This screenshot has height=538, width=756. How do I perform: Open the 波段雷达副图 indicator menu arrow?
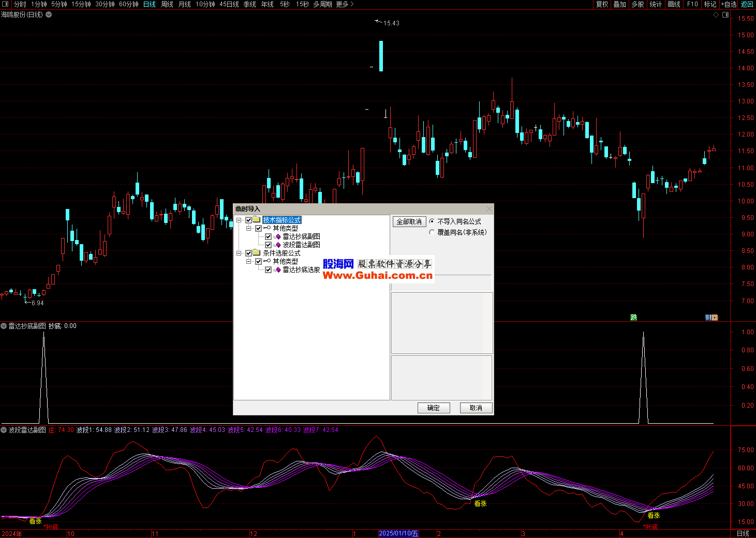click(x=4, y=430)
